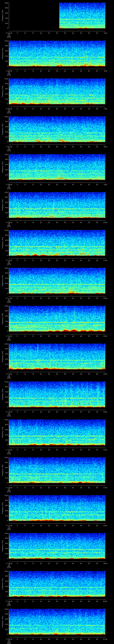114x644 pixels.
Task: Click inside the spectrogram for minute 17:07:00
Action: pos(57,129)
